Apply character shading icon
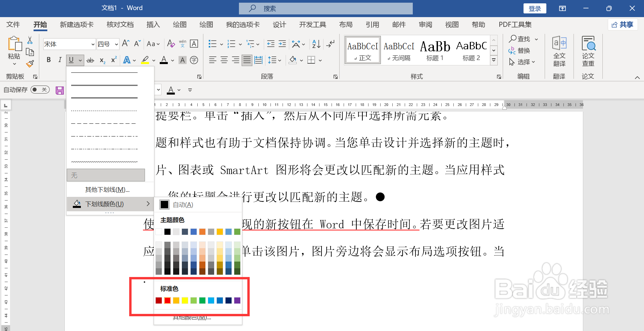This screenshot has width=644, height=331. click(183, 60)
